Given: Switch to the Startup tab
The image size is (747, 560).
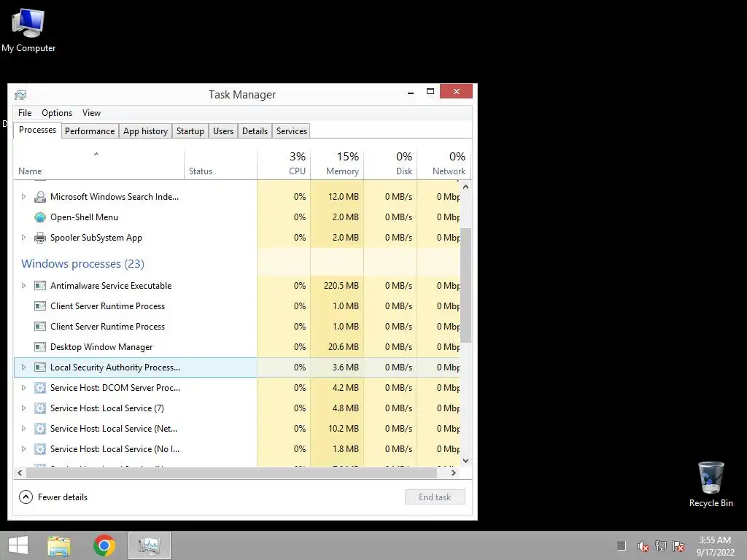Looking at the screenshot, I should click(x=190, y=131).
